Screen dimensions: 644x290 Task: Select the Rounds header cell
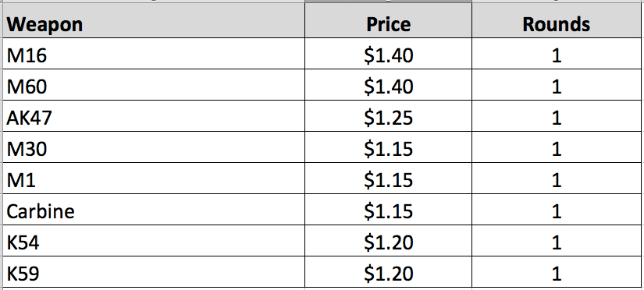557,21
